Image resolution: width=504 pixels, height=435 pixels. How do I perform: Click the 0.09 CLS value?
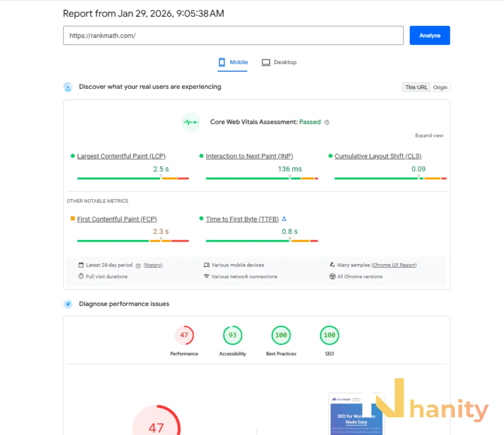[x=419, y=169]
